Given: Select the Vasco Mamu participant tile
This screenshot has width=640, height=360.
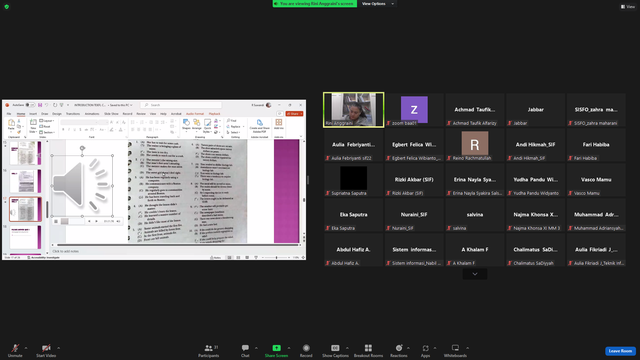Looking at the screenshot, I should [596, 180].
